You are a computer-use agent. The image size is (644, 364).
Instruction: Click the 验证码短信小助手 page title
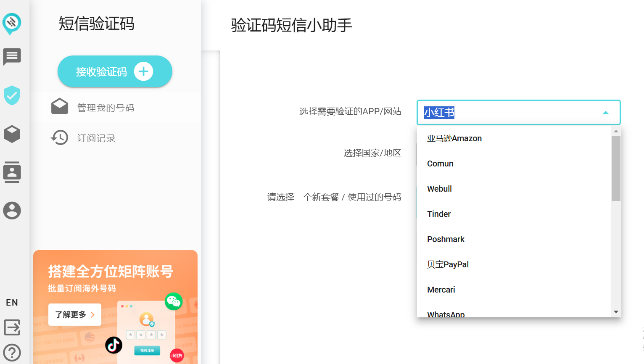coord(292,25)
